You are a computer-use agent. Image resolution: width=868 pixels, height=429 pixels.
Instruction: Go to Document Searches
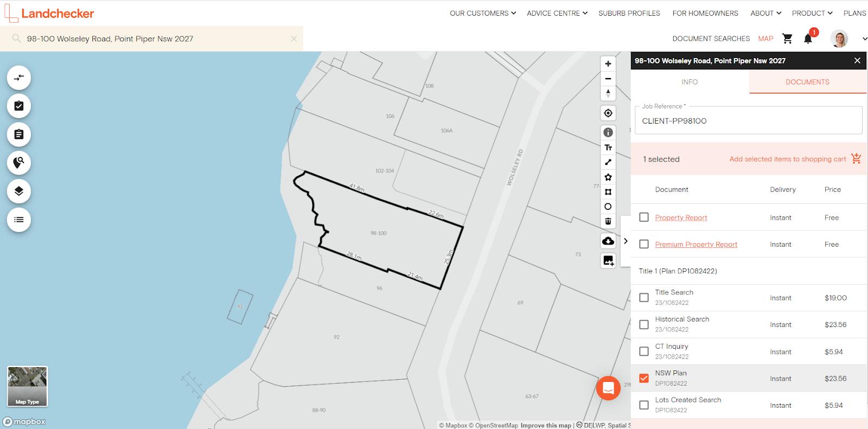[x=711, y=39]
